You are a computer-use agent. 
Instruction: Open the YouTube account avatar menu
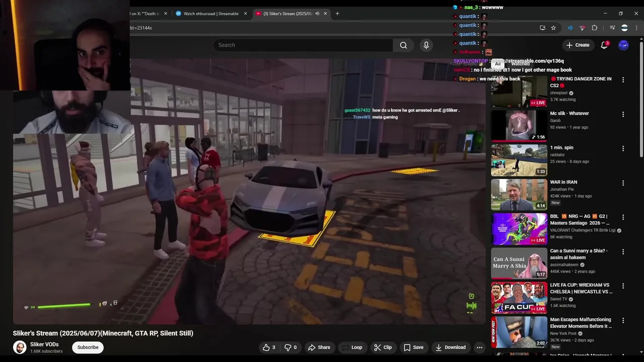[x=623, y=45]
